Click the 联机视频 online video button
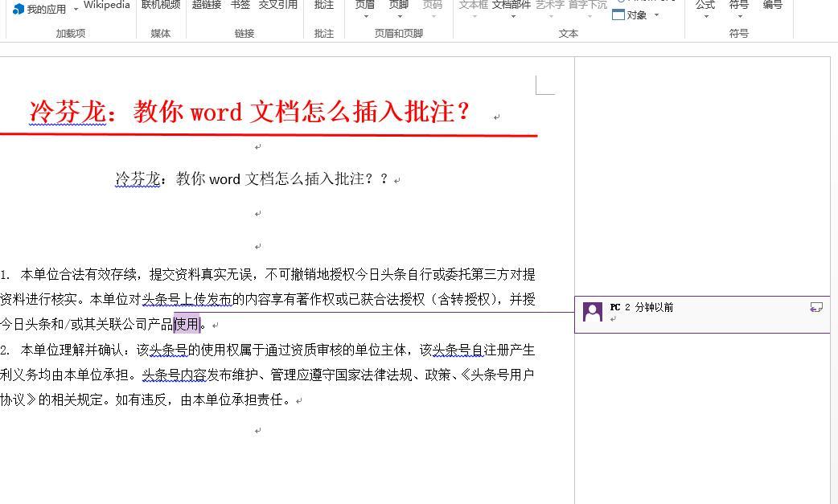 (161, 6)
